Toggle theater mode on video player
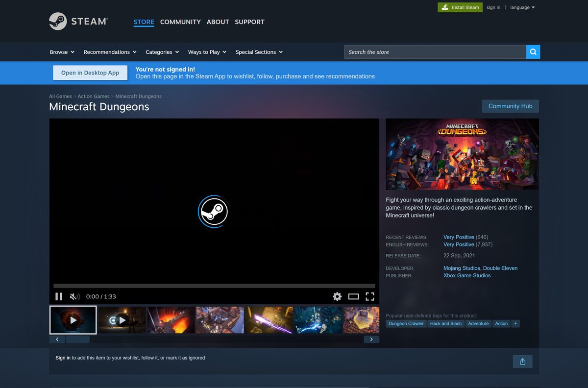The image size is (588, 388). point(354,296)
